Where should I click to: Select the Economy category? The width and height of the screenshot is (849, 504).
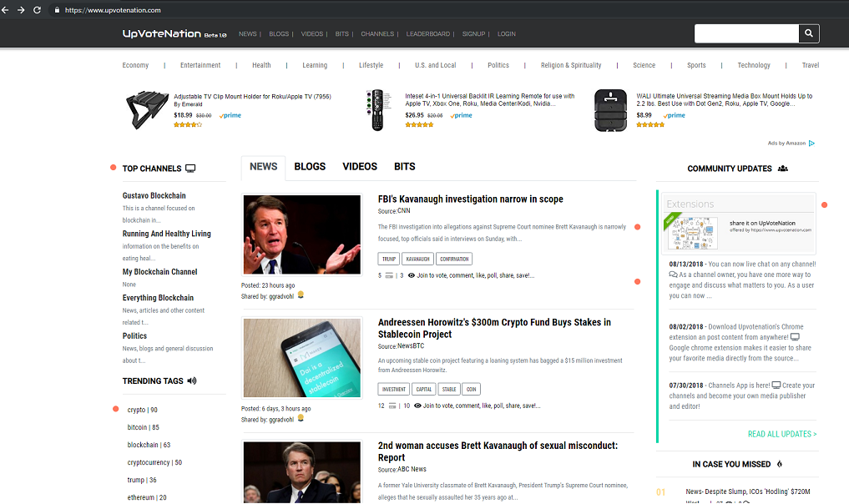(135, 65)
